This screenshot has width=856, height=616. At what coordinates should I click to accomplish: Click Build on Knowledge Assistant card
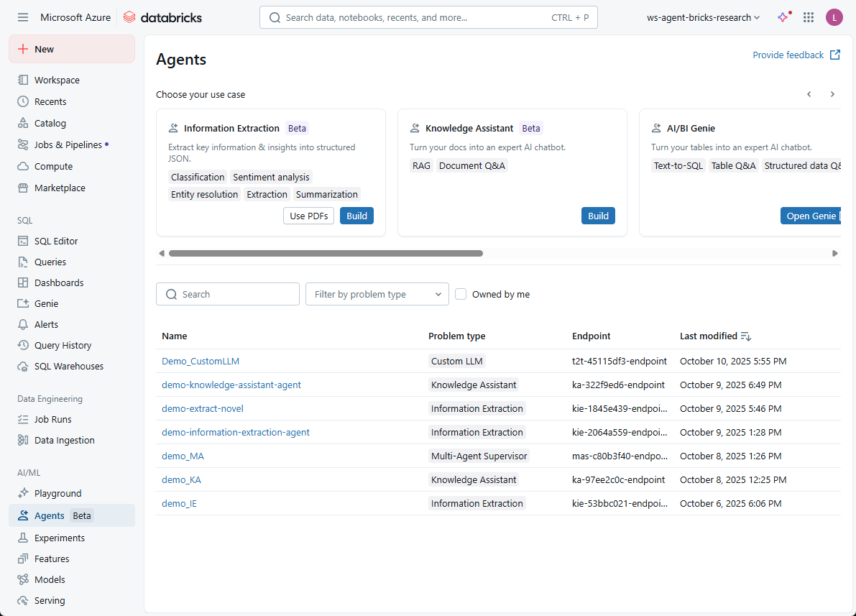coord(598,216)
